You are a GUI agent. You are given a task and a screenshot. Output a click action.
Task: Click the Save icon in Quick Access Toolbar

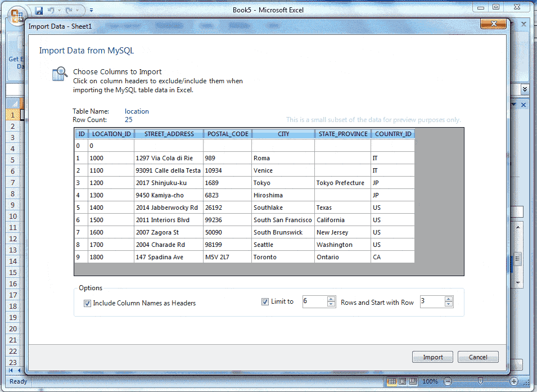pyautogui.click(x=38, y=10)
